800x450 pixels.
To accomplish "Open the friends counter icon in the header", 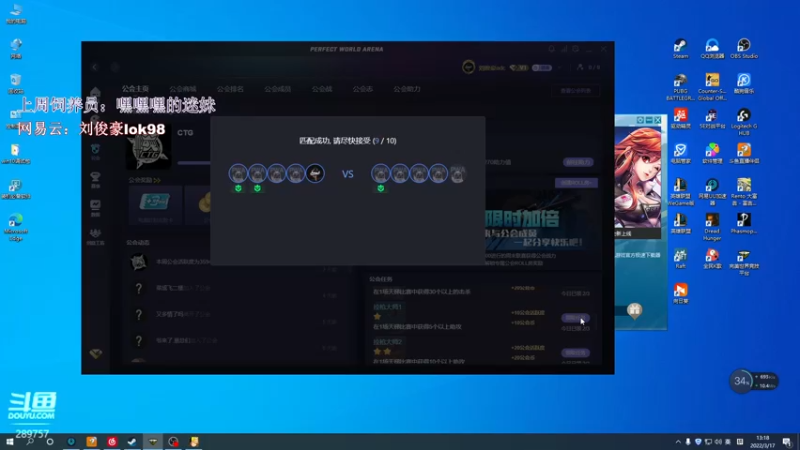I will tap(588, 67).
